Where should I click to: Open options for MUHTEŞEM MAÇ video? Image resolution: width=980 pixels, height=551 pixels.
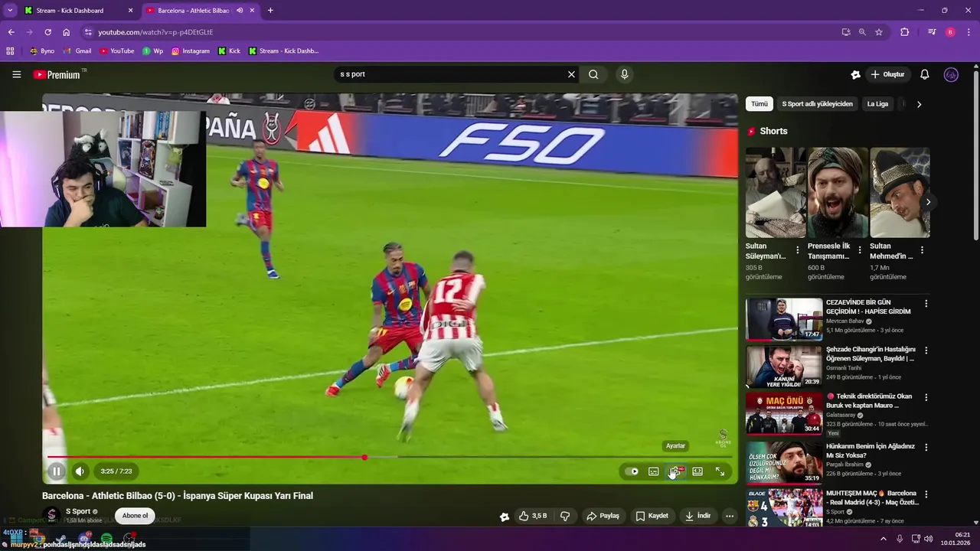(926, 494)
